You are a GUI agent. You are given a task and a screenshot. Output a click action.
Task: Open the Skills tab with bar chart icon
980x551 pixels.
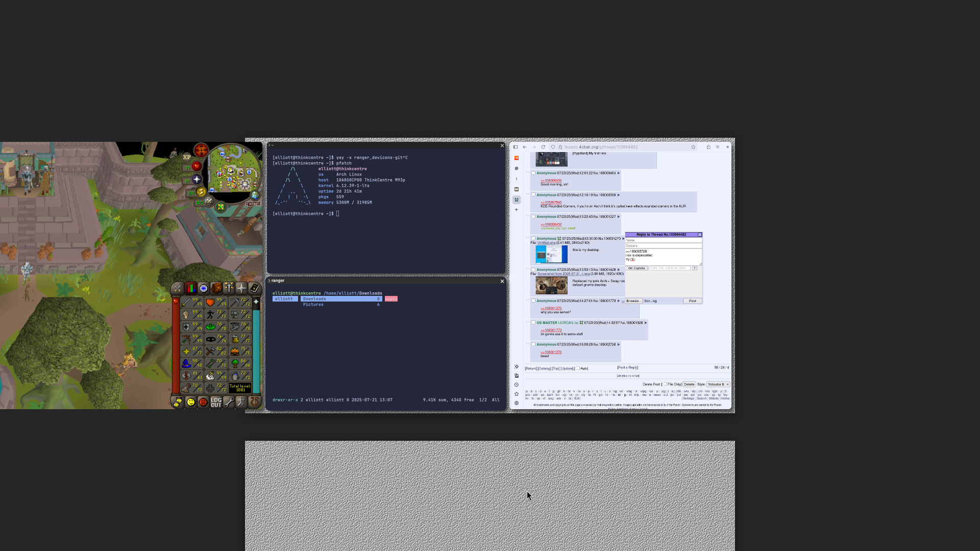point(191,289)
